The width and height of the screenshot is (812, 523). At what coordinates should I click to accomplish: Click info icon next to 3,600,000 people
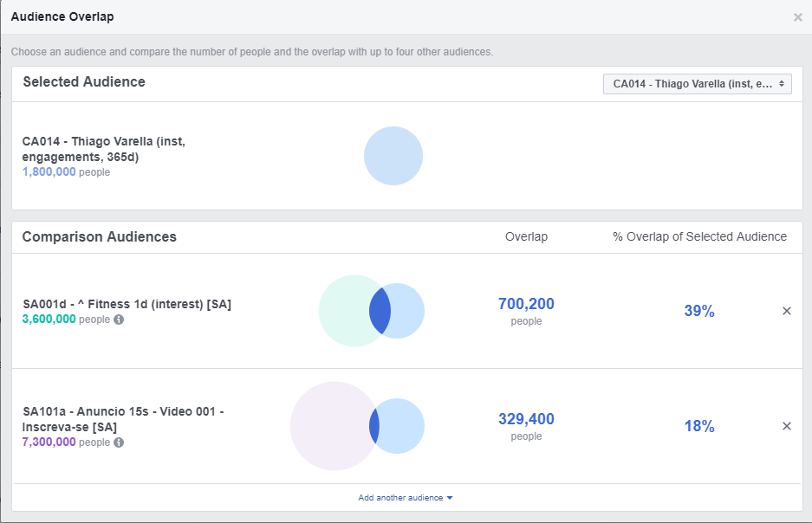[x=119, y=320]
